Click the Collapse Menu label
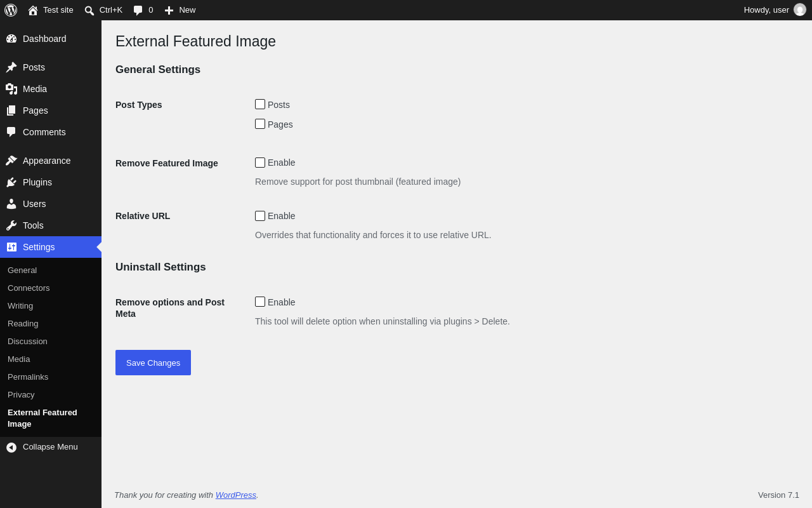 (x=50, y=446)
